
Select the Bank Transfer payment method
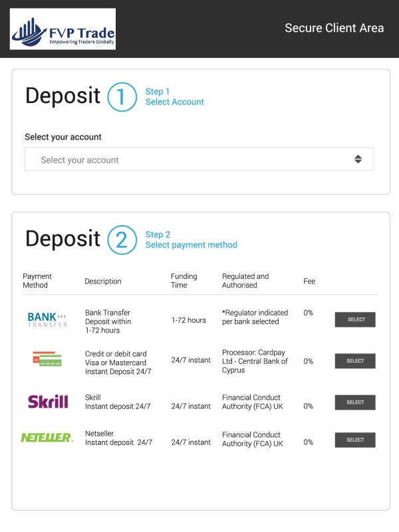[355, 319]
